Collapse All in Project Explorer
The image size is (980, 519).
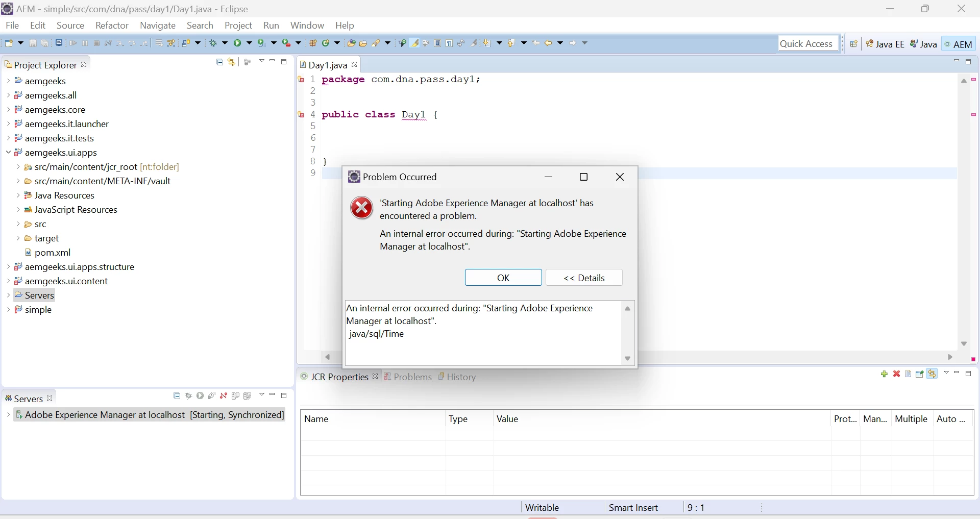coord(220,62)
